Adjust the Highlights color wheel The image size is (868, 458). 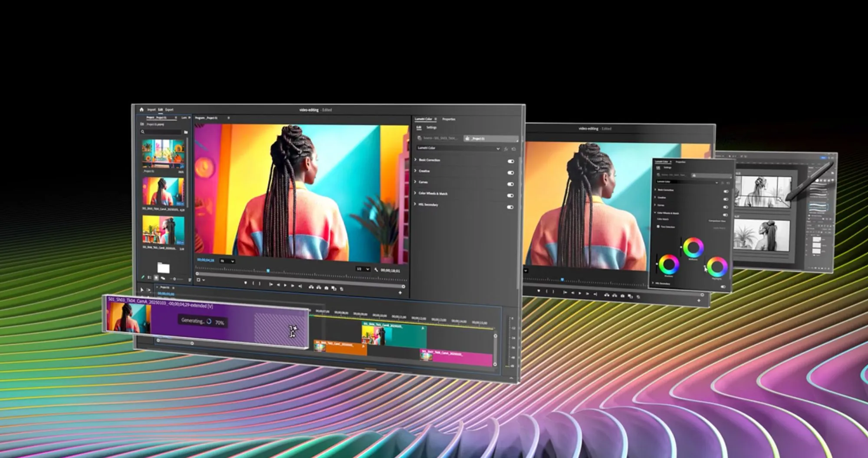pos(717,267)
